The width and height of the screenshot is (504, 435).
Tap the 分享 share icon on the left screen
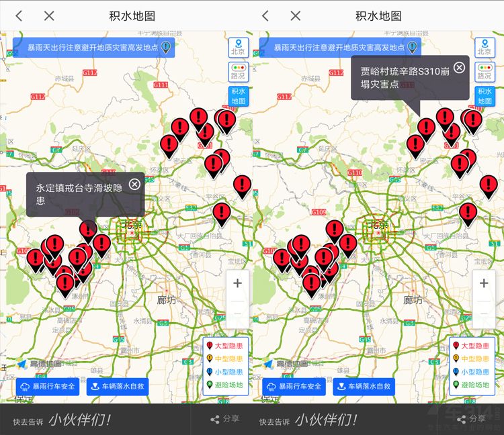[x=224, y=419]
